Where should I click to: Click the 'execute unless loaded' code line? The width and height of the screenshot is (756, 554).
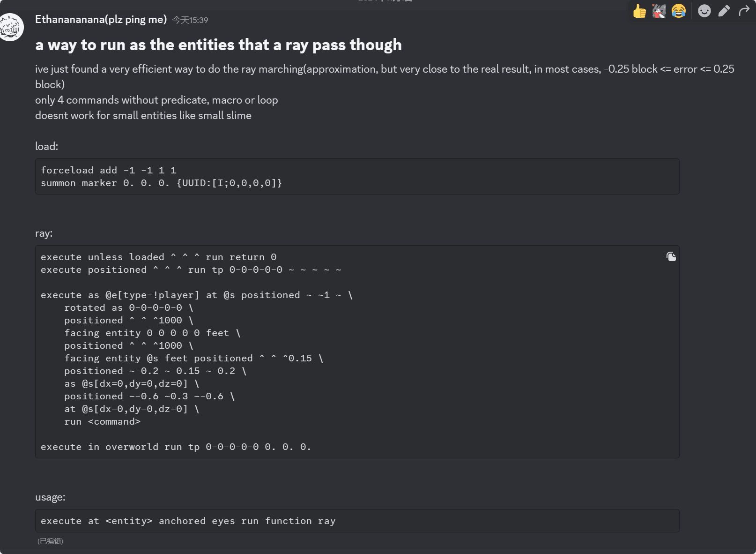[x=158, y=257]
